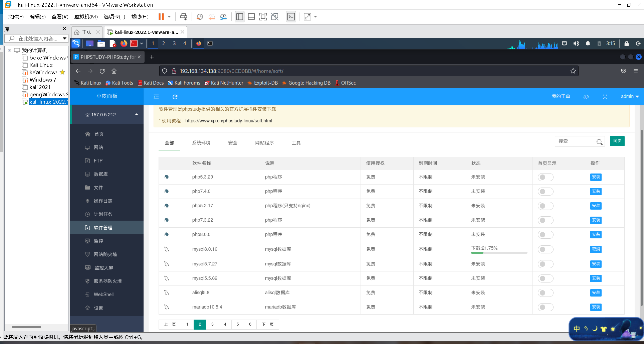
Task: Toggle homepage display for php7.4.0
Action: [x=546, y=192]
